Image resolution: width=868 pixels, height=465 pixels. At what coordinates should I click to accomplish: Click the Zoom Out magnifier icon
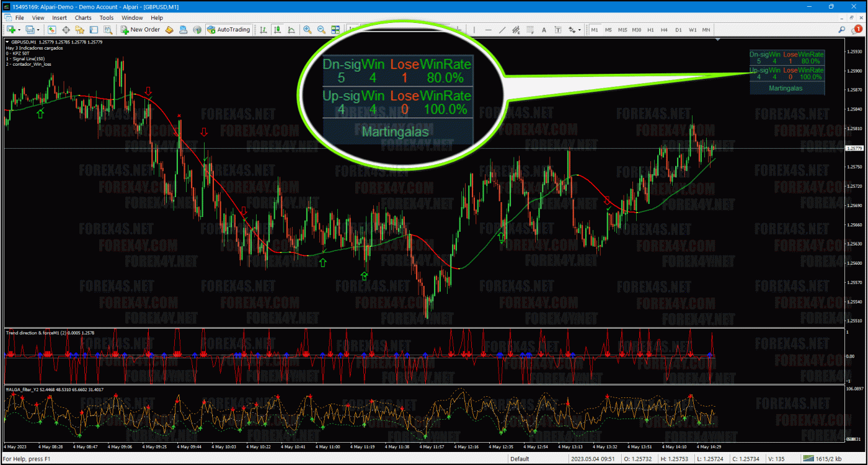[321, 29]
